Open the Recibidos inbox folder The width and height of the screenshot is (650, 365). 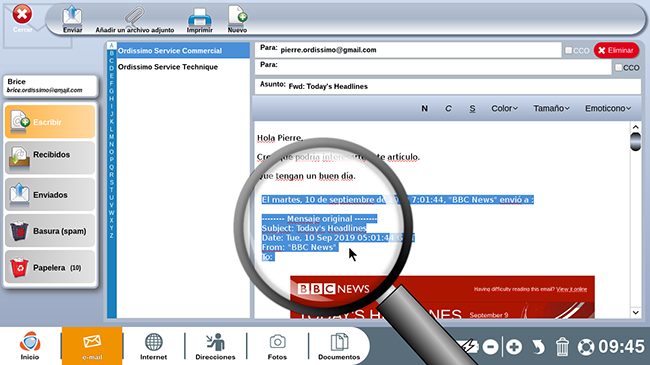(x=50, y=157)
